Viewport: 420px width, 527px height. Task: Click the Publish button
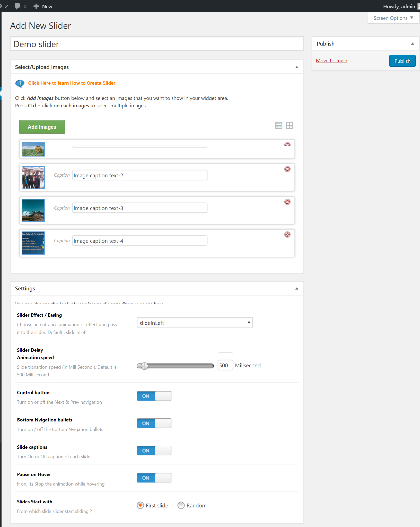[x=402, y=61]
